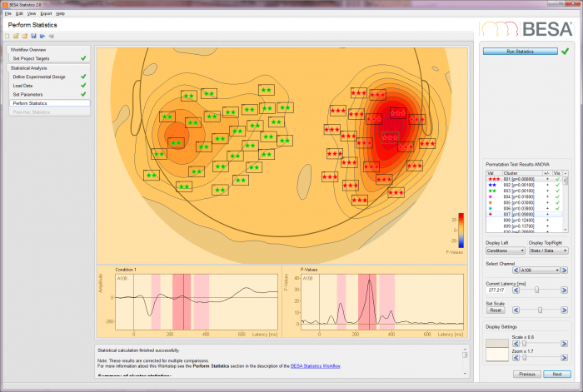Toggle visibility check for cluster 004
The image size is (583, 392).
[x=557, y=197]
